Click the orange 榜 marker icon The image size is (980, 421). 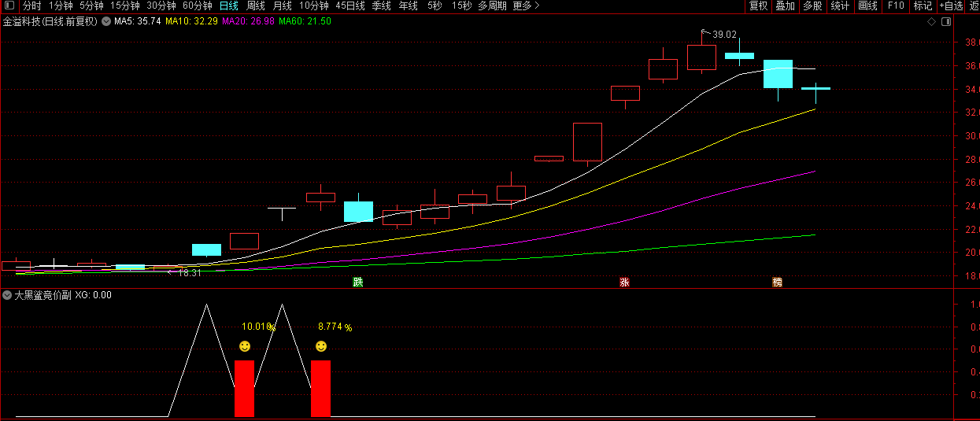[x=778, y=282]
